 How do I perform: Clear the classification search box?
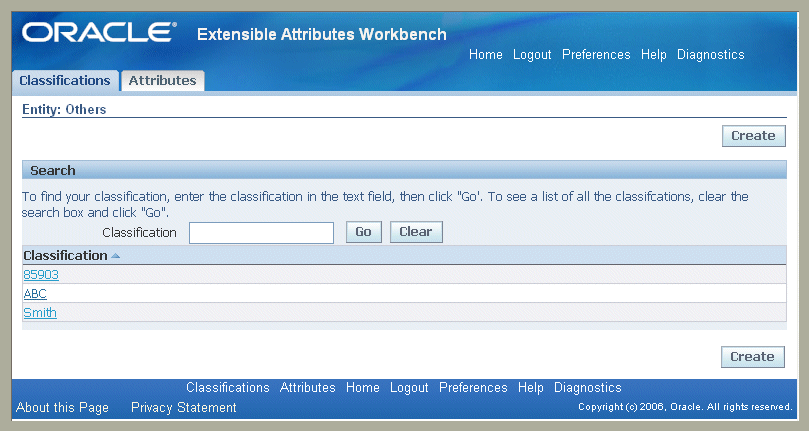click(x=416, y=232)
